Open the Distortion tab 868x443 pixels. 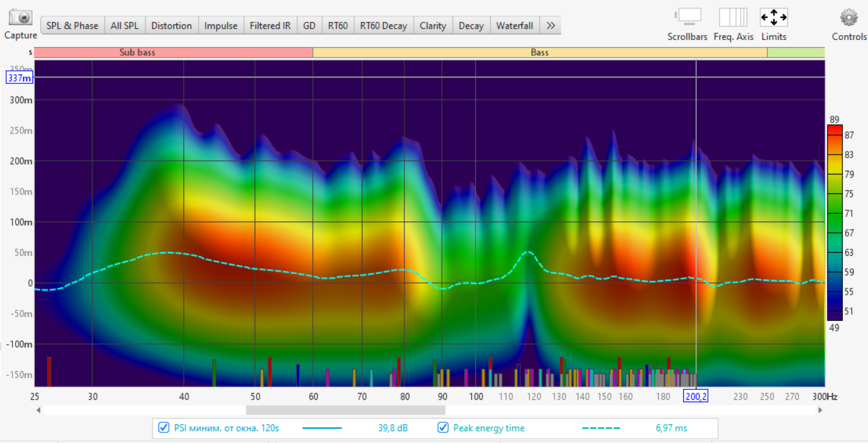click(171, 26)
